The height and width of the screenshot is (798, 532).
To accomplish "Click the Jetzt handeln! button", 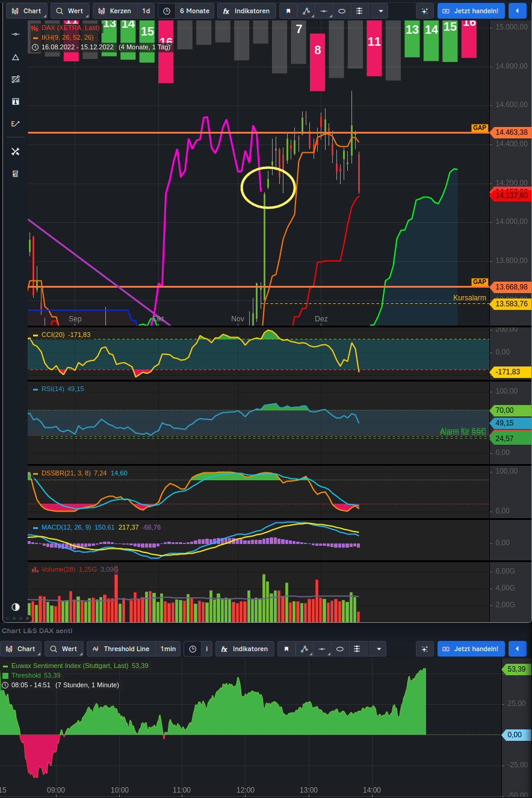I will click(x=471, y=10).
